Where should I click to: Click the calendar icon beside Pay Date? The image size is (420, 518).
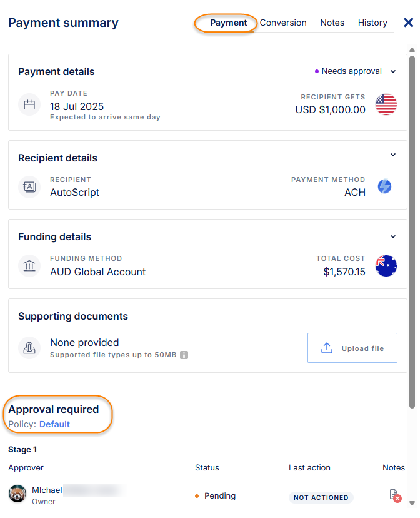point(29,104)
